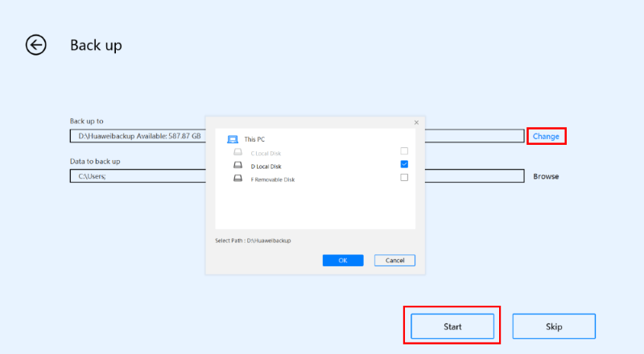644x354 pixels.
Task: Click the 'Data to back up' label
Action: click(x=95, y=162)
